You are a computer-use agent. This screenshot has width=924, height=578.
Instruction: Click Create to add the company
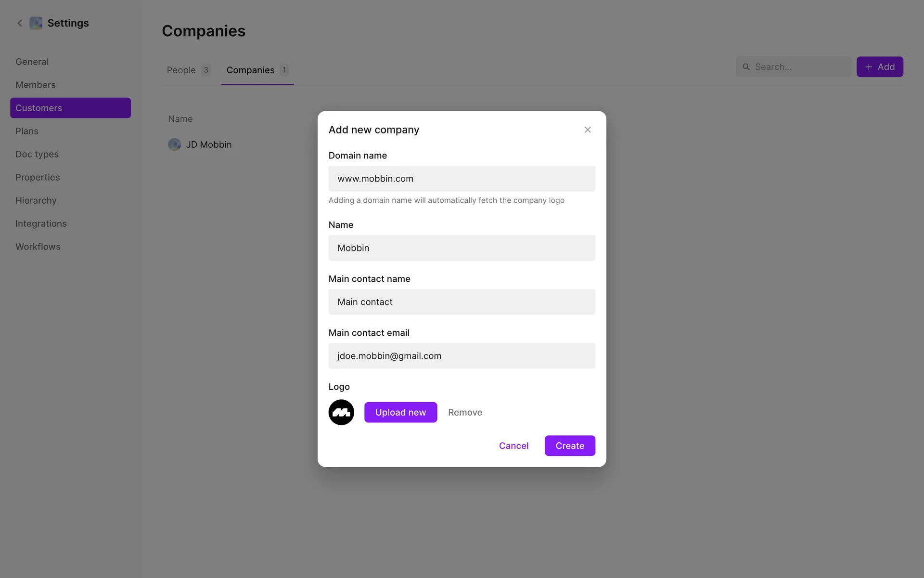570,446
